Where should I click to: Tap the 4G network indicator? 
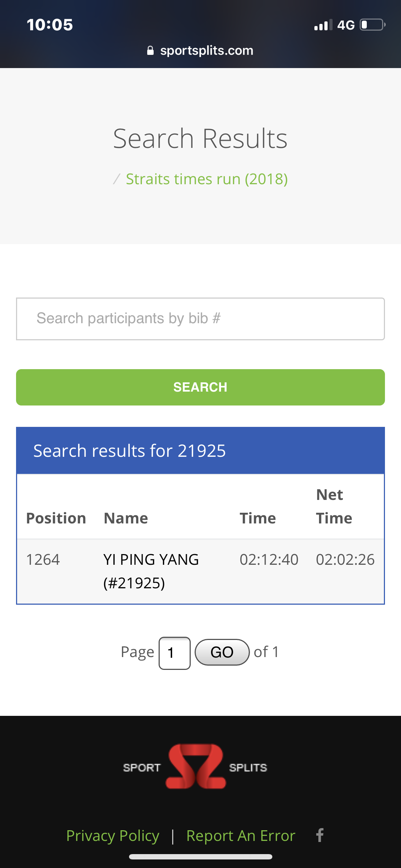pyautogui.click(x=346, y=25)
